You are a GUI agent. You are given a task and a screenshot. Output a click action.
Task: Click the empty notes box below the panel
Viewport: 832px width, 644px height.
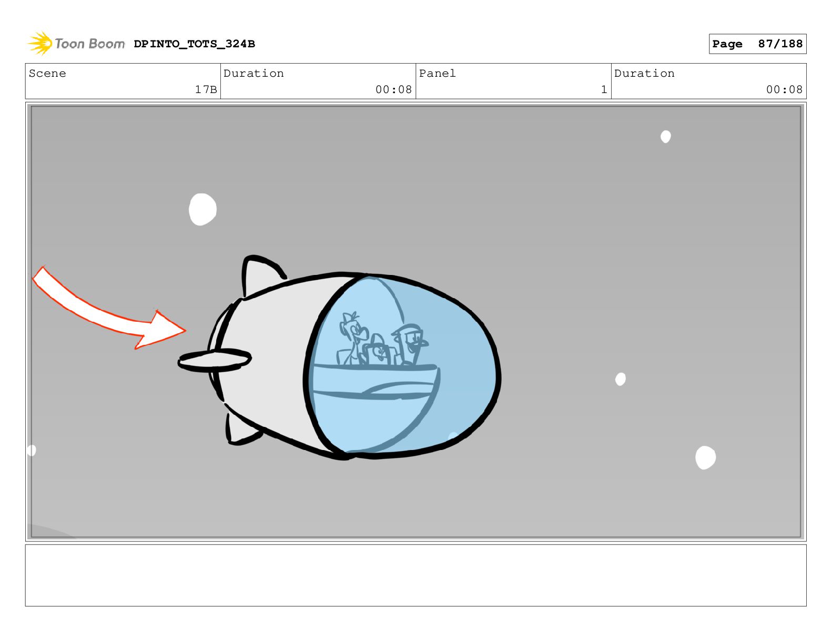point(415,575)
